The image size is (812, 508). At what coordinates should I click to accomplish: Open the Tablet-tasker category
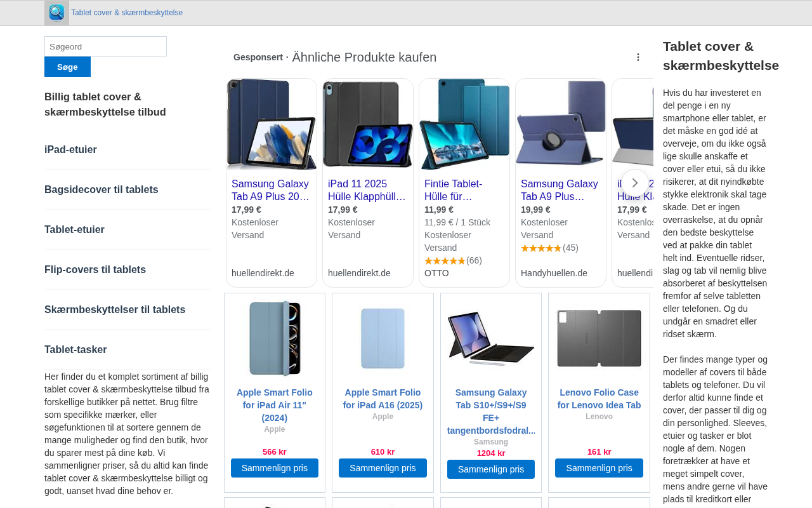pyautogui.click(x=75, y=350)
